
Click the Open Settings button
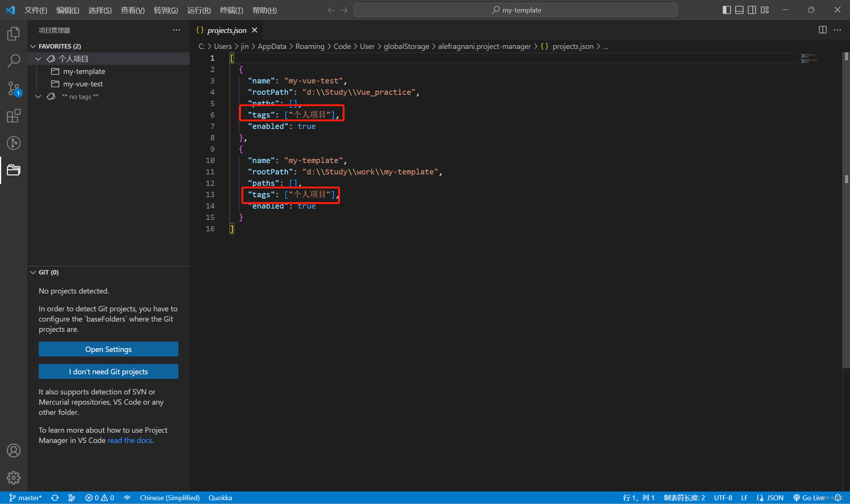coord(109,349)
